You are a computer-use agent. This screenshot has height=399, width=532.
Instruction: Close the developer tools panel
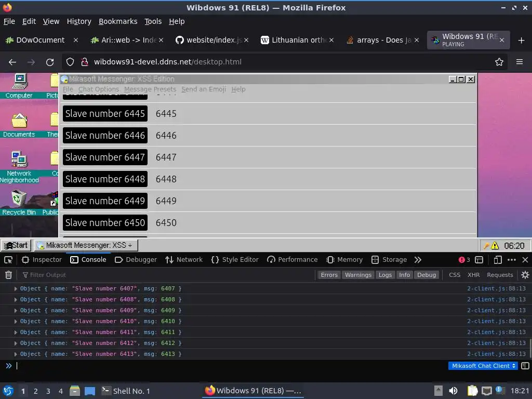tap(525, 260)
